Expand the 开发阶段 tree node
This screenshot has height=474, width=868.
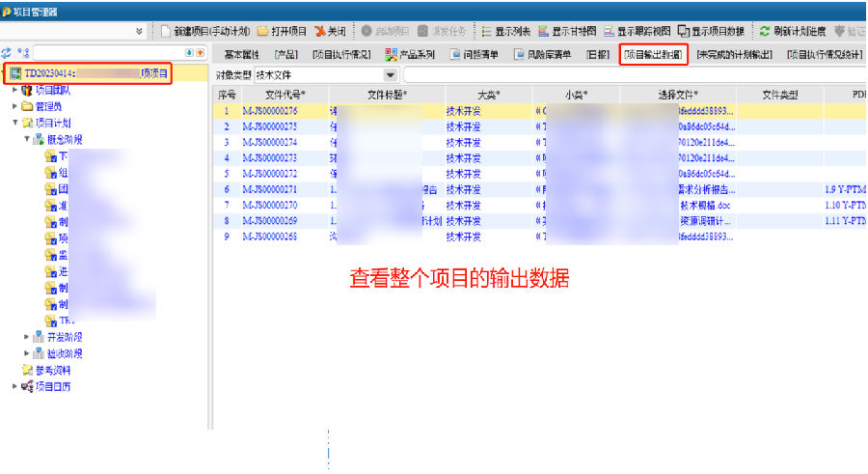[27, 337]
